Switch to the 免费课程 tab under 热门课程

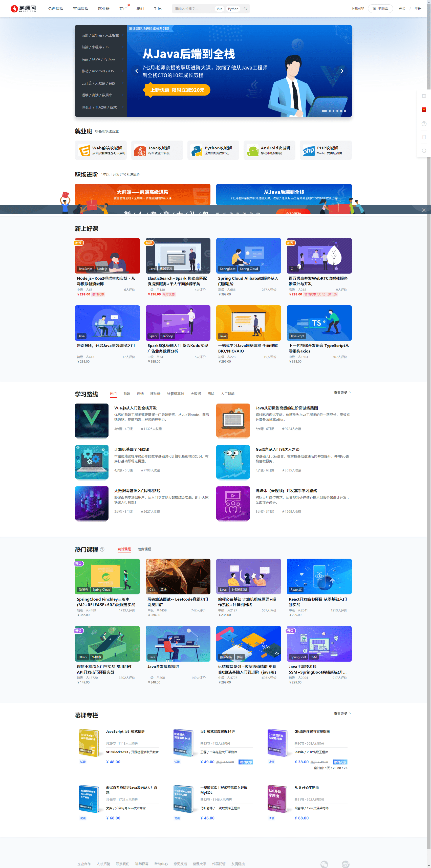pos(144,549)
